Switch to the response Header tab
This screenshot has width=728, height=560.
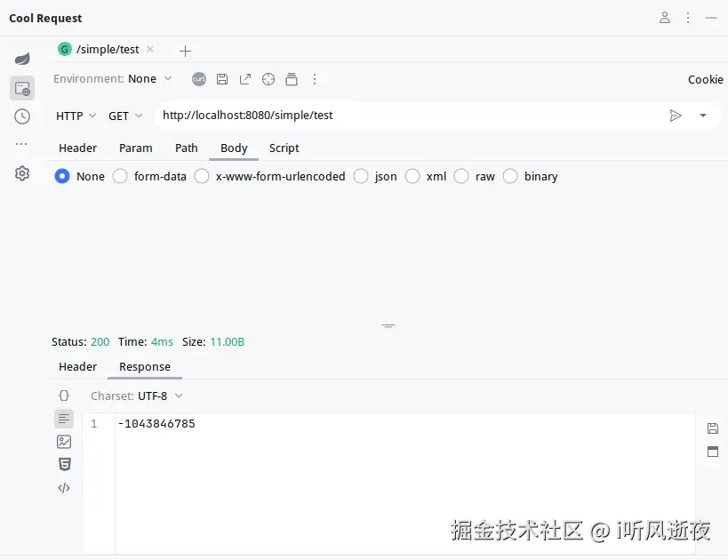point(77,367)
